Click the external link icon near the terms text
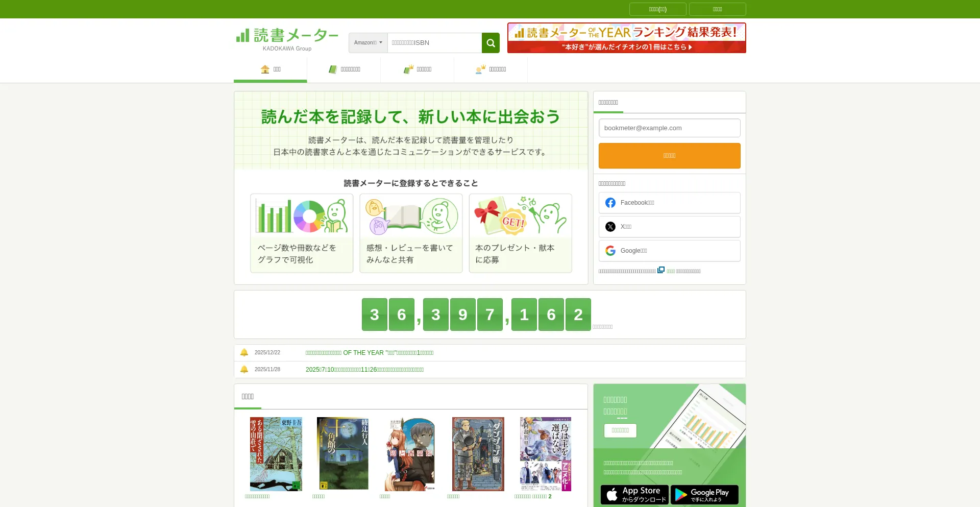Viewport: 980px width, 507px height. [x=661, y=270]
